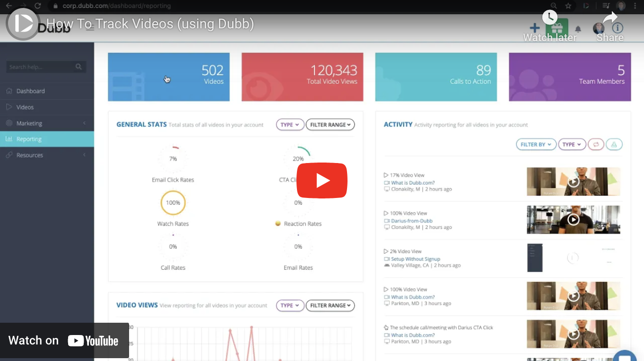Click the 120,343 Total Video Views card
Viewport: 644px width, 361px height.
click(303, 77)
